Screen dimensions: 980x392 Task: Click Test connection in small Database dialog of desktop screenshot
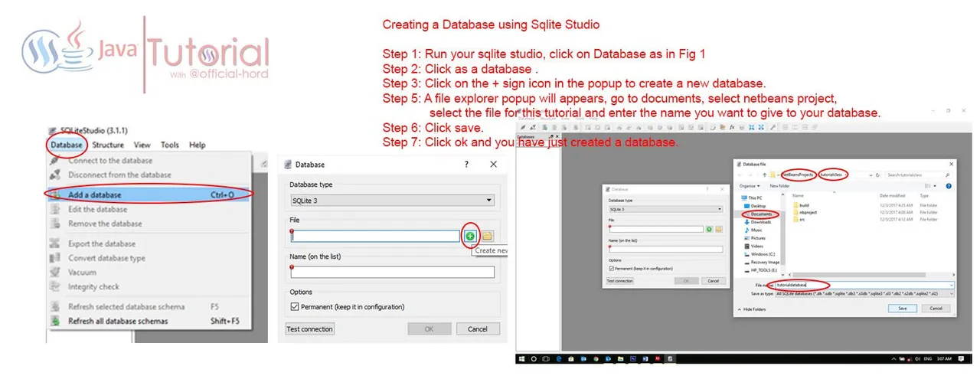click(x=620, y=281)
